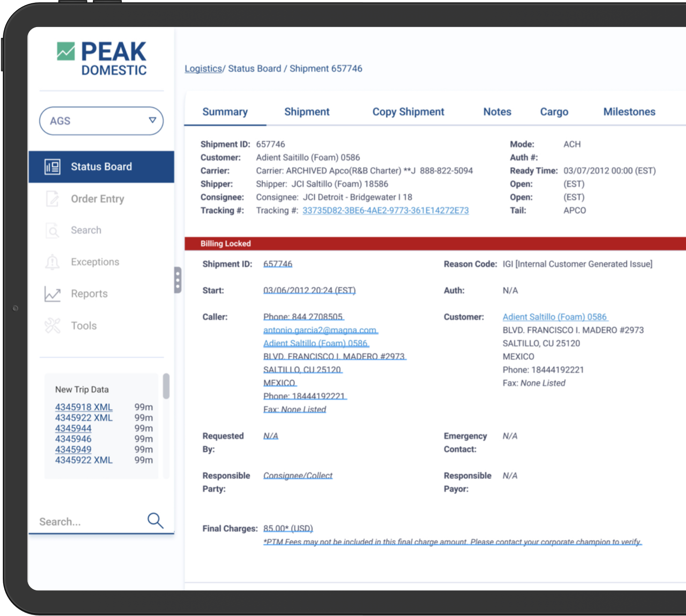
Task: Click the Exceptions bell icon
Action: pos(52,262)
